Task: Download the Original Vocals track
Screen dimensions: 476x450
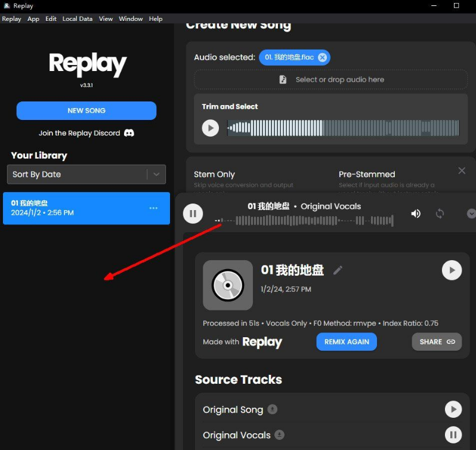Action: pos(280,435)
